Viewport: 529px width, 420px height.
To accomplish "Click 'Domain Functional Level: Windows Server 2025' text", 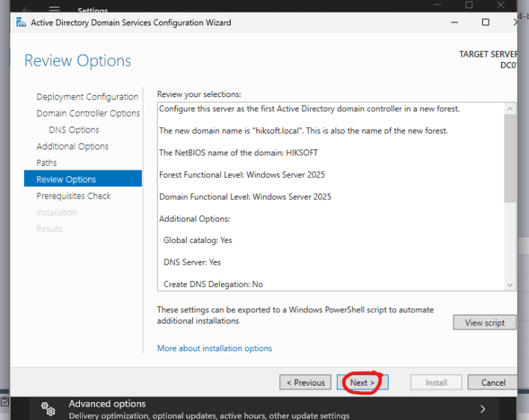I will coord(245,197).
